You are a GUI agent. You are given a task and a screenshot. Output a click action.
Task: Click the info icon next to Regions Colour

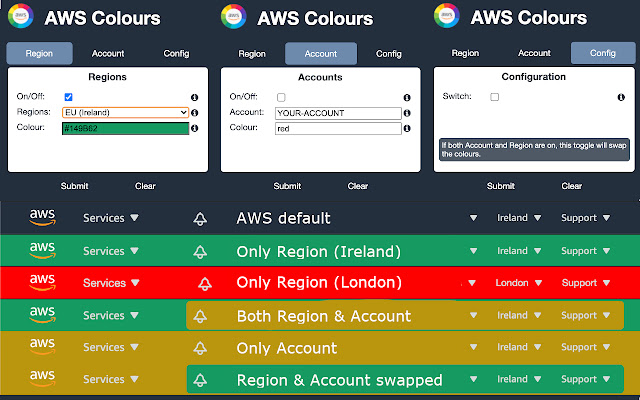coord(194,128)
